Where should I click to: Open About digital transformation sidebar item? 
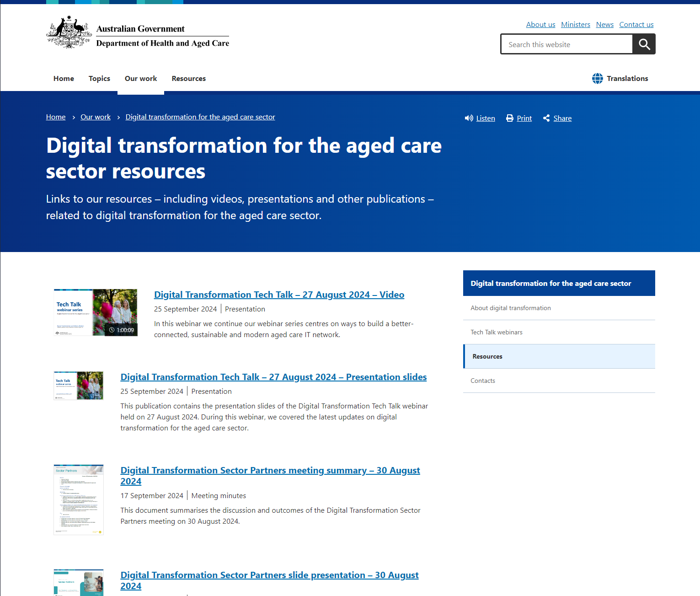pyautogui.click(x=511, y=308)
